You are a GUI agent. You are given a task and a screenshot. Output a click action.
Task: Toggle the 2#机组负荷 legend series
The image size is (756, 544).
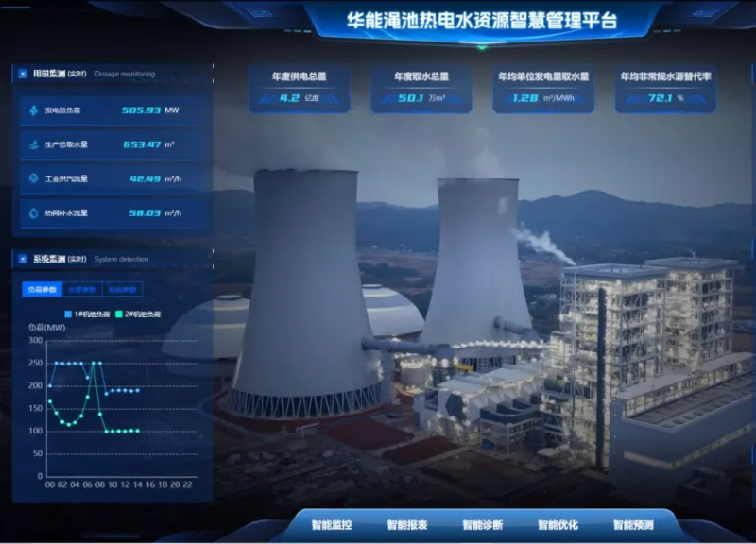pyautogui.click(x=138, y=314)
